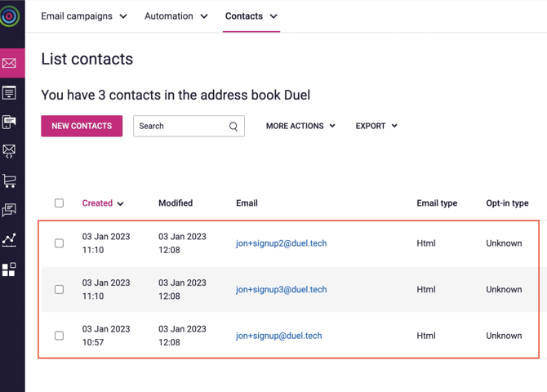This screenshot has height=392, width=547.
Task: Type in the contacts Search field
Action: 180,127
